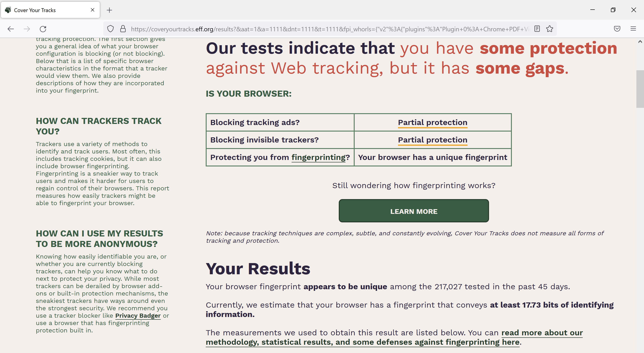Viewport: 644px width, 353px height.
Task: Click the page reload/refresh icon
Action: click(x=43, y=29)
